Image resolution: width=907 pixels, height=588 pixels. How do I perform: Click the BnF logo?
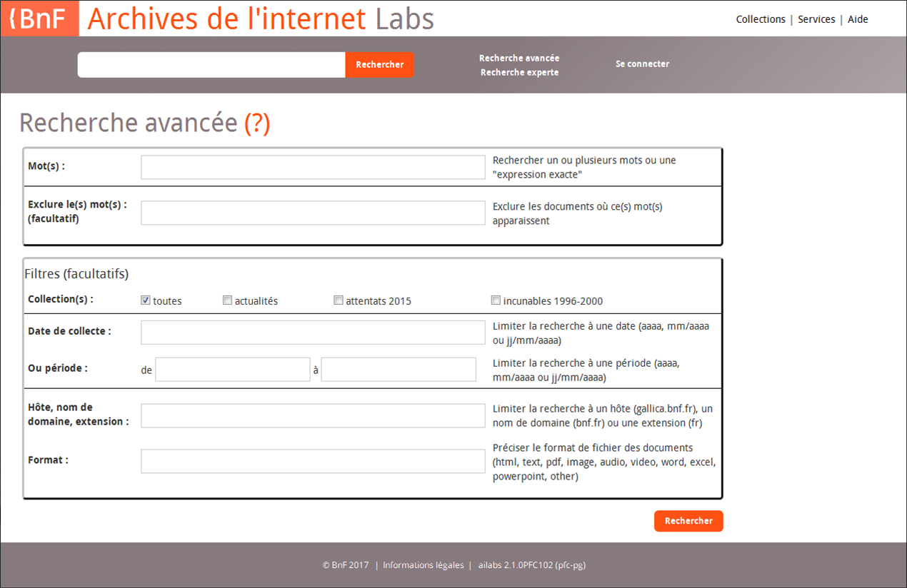(x=40, y=19)
